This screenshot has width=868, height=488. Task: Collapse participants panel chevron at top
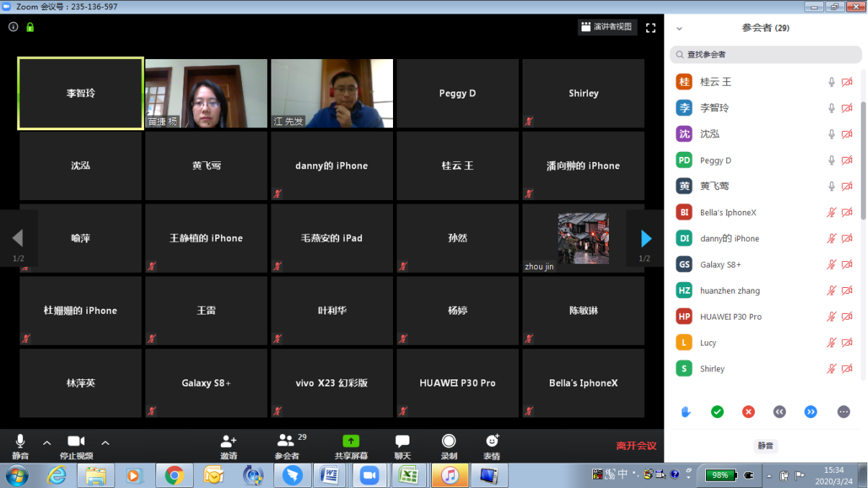coord(679,29)
